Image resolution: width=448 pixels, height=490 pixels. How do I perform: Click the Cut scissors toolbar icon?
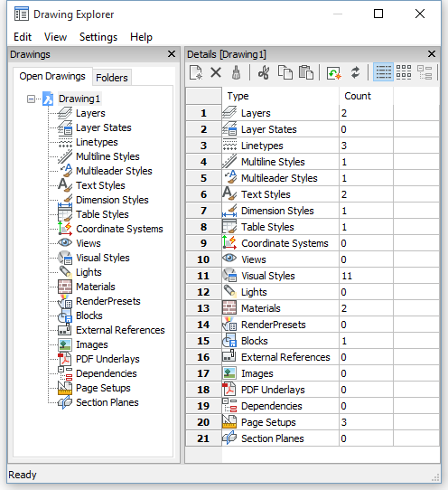pos(264,73)
